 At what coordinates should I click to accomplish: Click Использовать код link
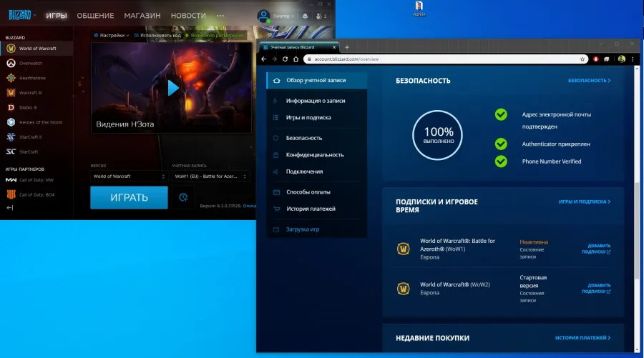(157, 35)
